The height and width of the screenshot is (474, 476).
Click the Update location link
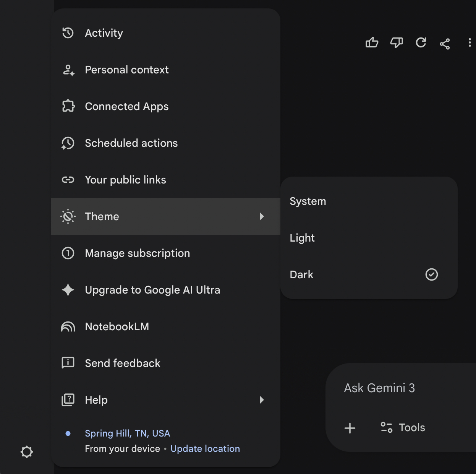[205, 449]
